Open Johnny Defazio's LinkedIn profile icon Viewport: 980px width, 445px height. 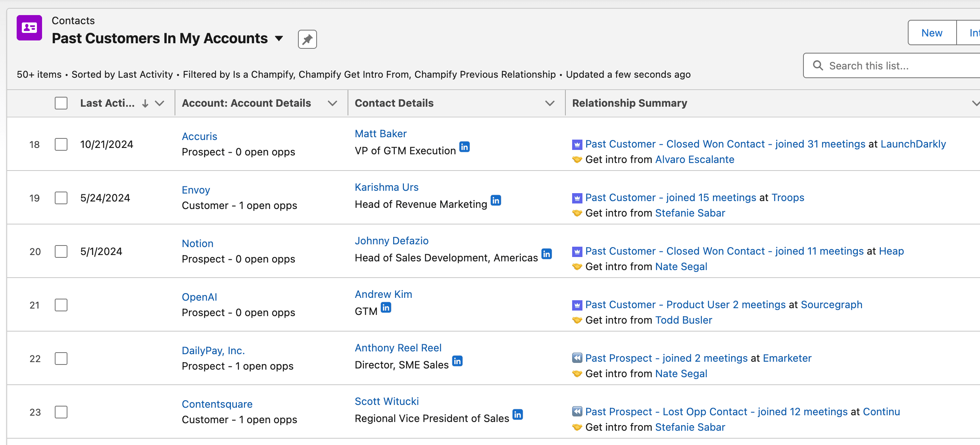click(547, 254)
